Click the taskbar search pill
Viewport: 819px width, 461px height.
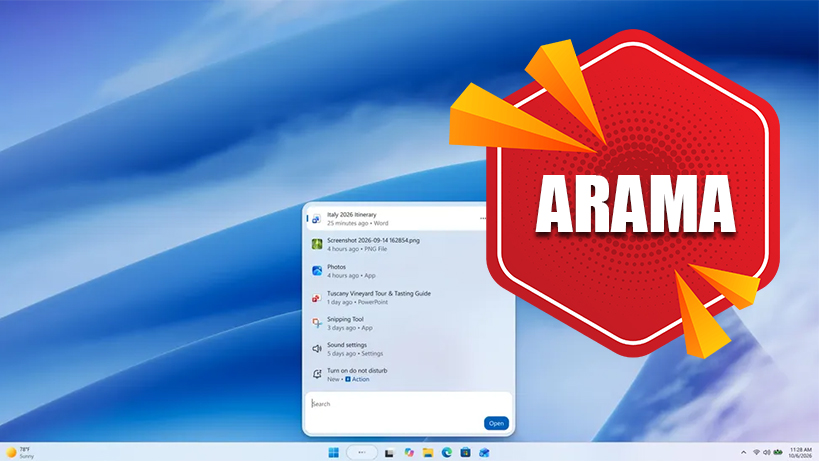coord(362,453)
